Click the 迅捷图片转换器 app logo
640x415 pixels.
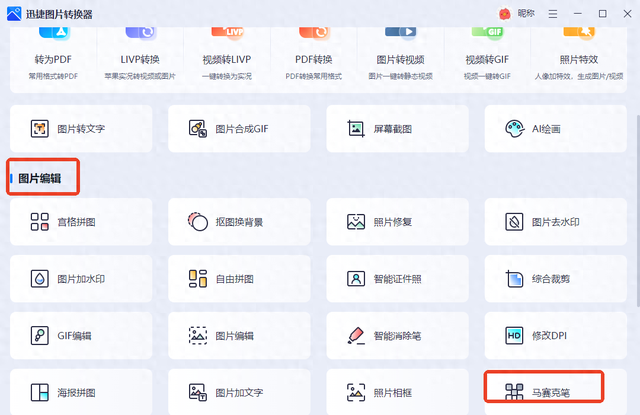(14, 14)
